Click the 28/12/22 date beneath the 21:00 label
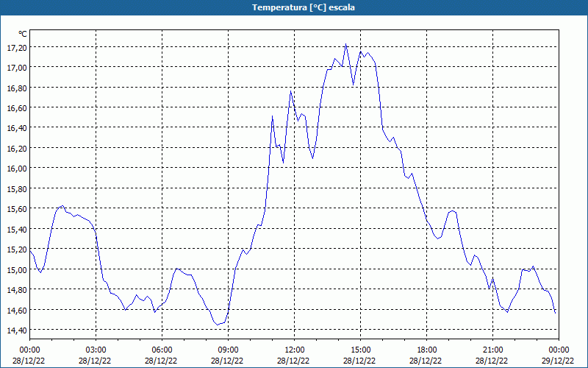 click(x=492, y=361)
